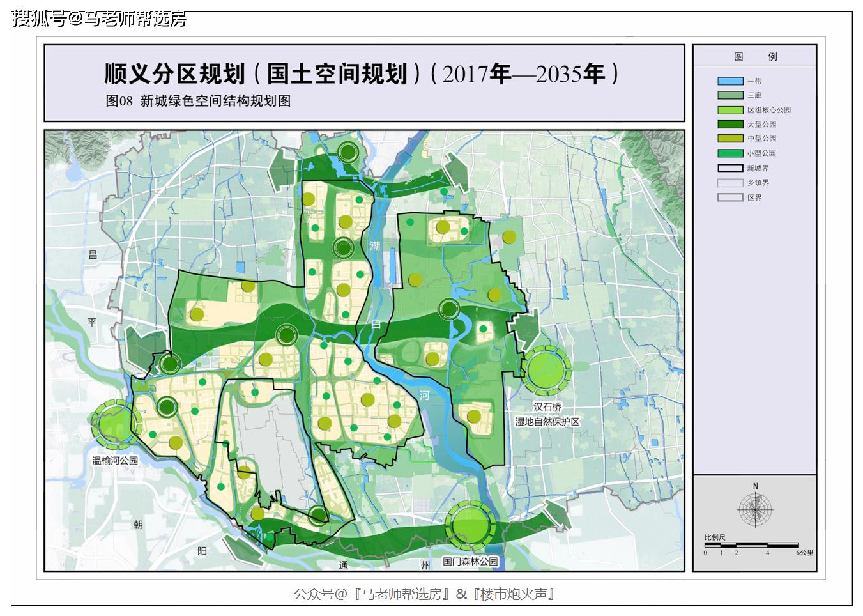Click the 阳 district label
Image resolution: width=863 pixels, height=616 pixels.
pos(202,551)
